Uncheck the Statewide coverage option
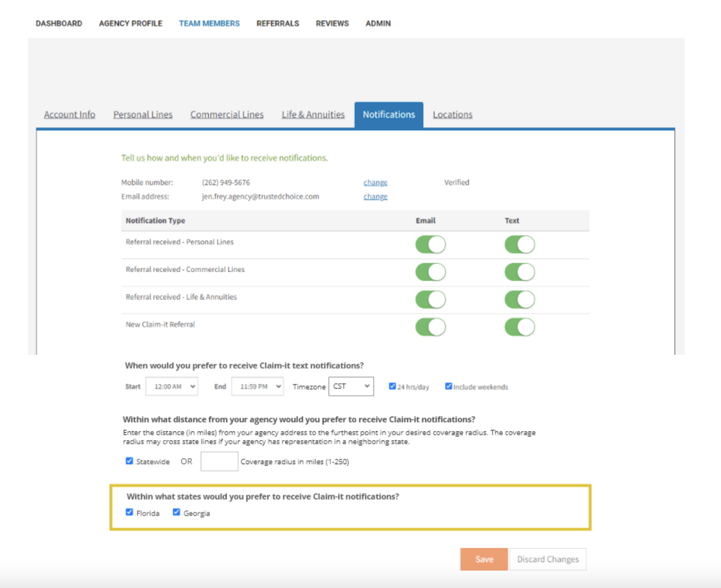Screen dimensions: 721x588 click(129, 461)
